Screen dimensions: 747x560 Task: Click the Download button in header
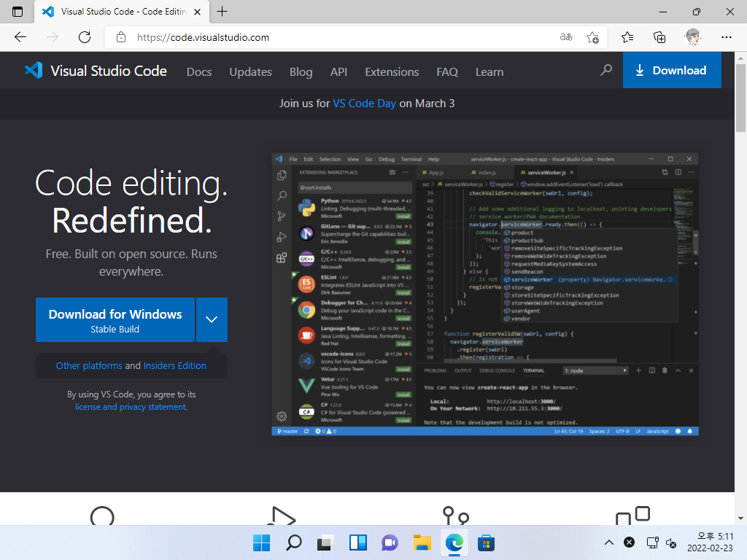pos(672,71)
